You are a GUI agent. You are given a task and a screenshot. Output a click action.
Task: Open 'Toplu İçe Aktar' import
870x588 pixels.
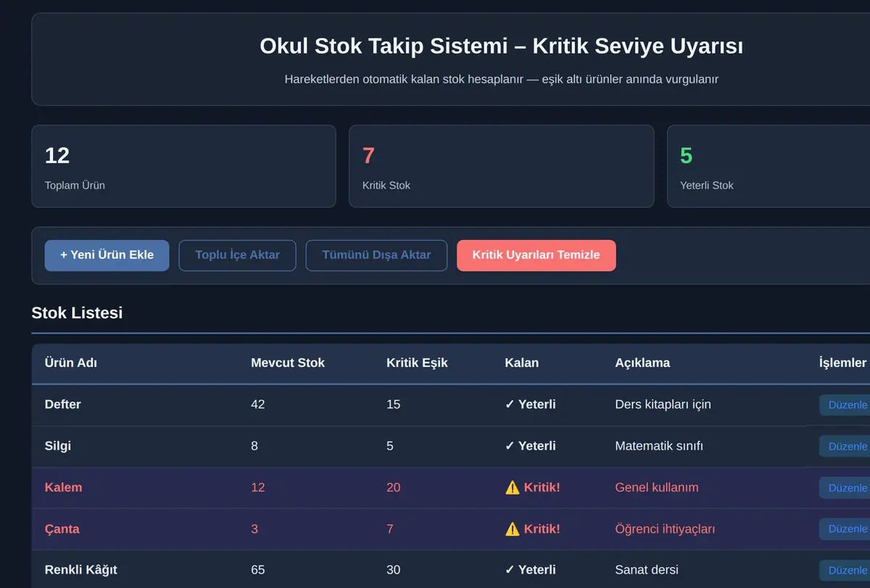[237, 255]
